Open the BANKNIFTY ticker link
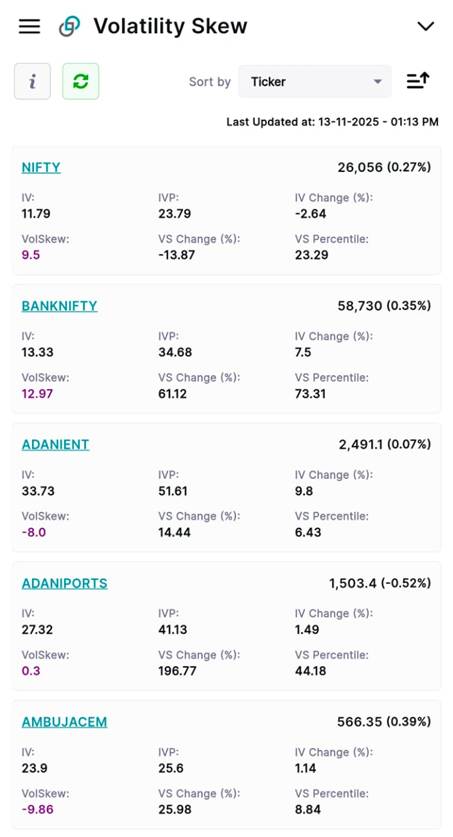 point(59,306)
